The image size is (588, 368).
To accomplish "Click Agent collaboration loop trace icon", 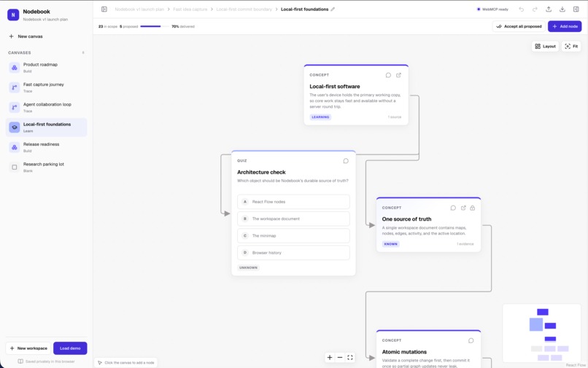I will pyautogui.click(x=15, y=107).
